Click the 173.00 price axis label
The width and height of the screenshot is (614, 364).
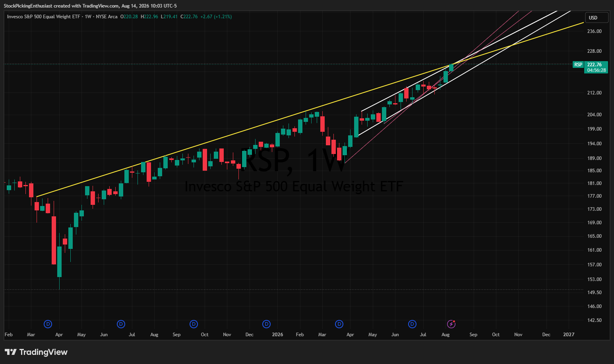(594, 209)
